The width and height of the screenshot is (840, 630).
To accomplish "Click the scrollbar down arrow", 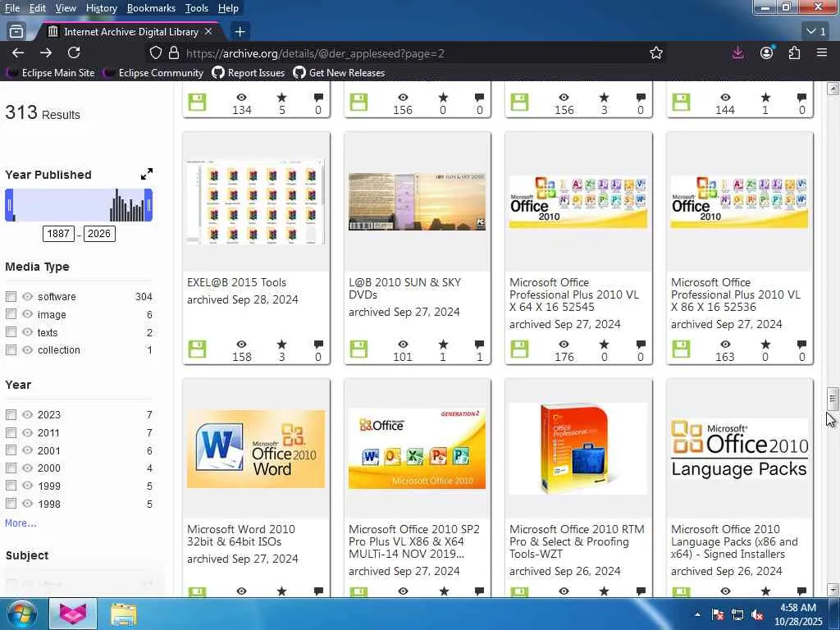I will pyautogui.click(x=833, y=589).
